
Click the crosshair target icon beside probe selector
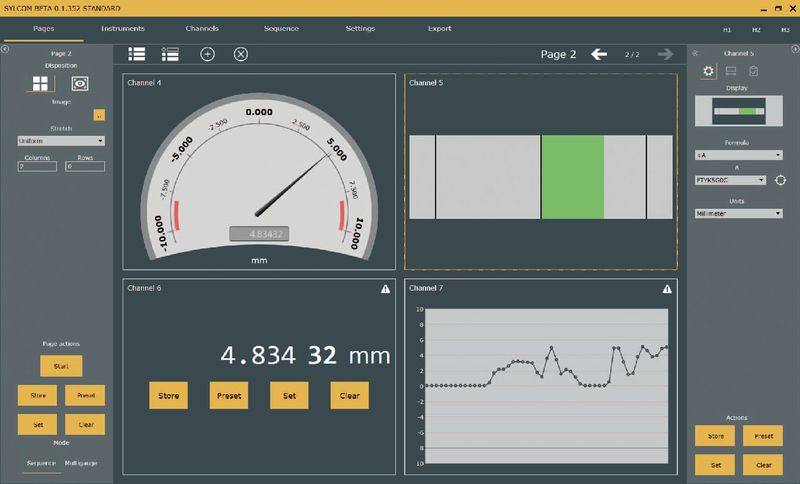(x=781, y=180)
